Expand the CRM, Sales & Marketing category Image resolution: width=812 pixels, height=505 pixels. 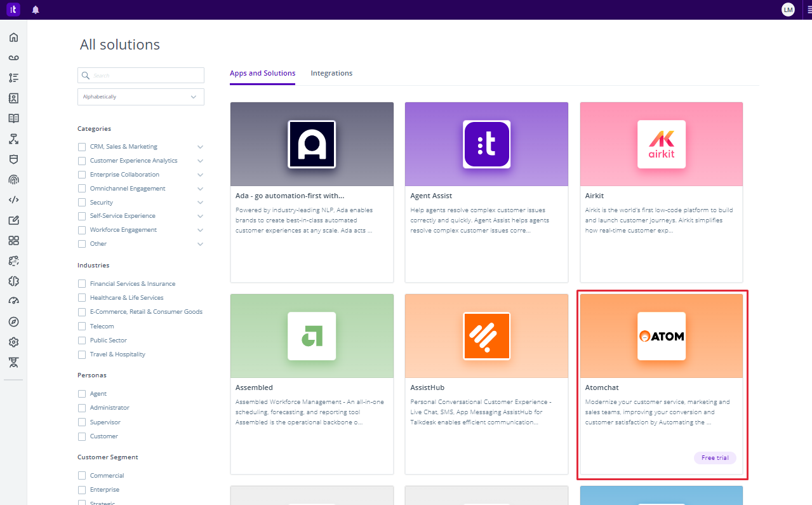coord(200,147)
